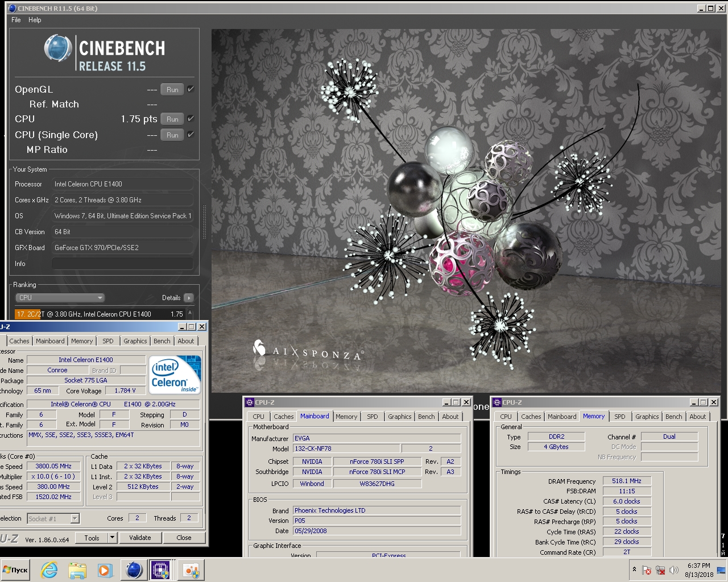The image size is (728, 582).
Task: Open Internet Explorer from the taskbar
Action: coord(49,570)
